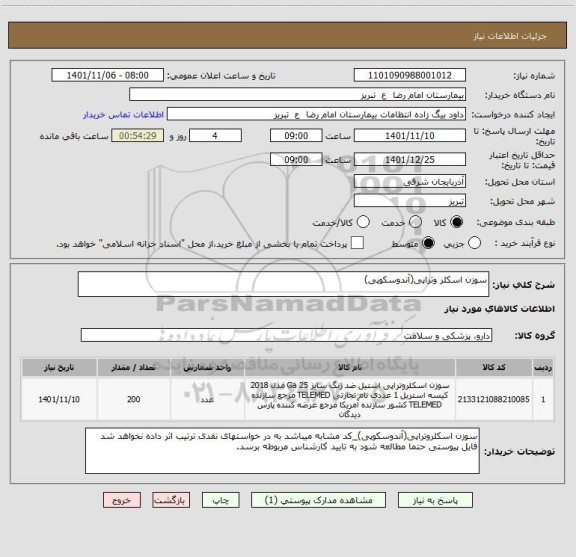This screenshot has width=576, height=557.
Task: Click the کد کالا column header
Action: (494, 367)
